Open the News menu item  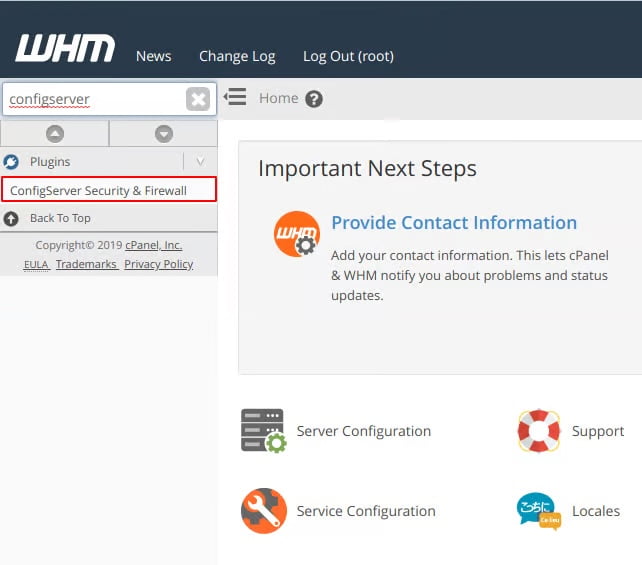pyautogui.click(x=154, y=56)
